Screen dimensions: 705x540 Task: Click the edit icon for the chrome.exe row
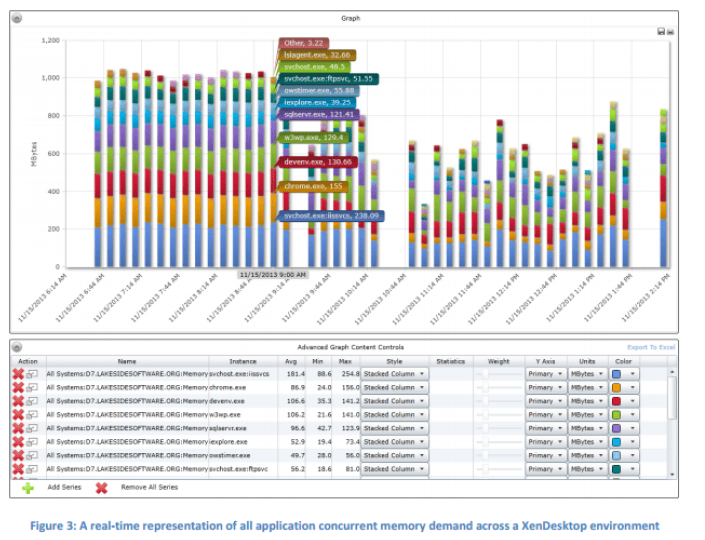click(32, 387)
